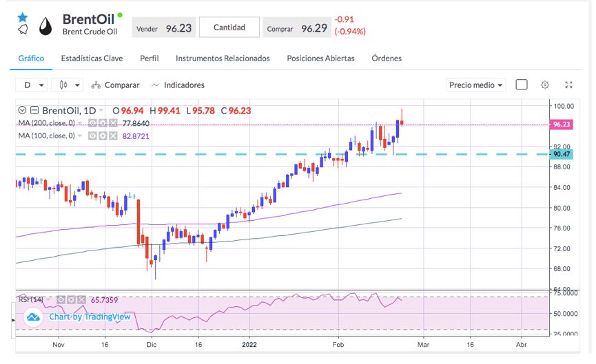Open the Precio medio dropdown
This screenshot has width=596, height=364.
[x=476, y=85]
